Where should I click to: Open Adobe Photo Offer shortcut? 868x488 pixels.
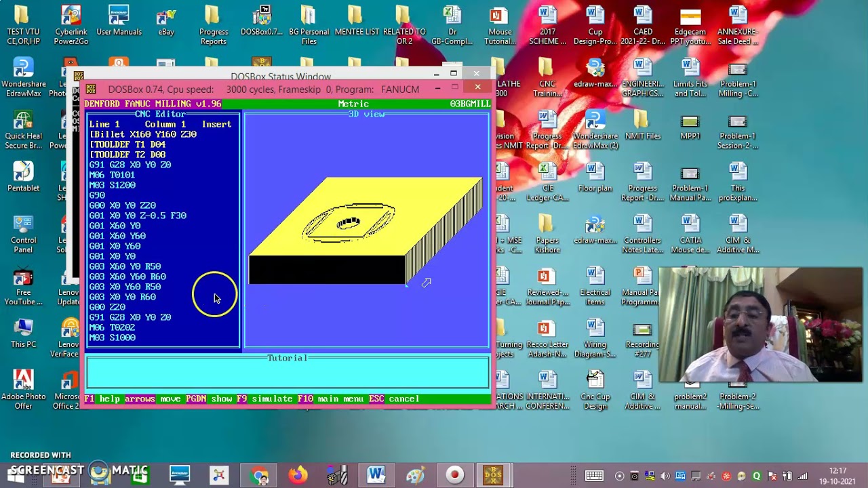click(x=23, y=390)
